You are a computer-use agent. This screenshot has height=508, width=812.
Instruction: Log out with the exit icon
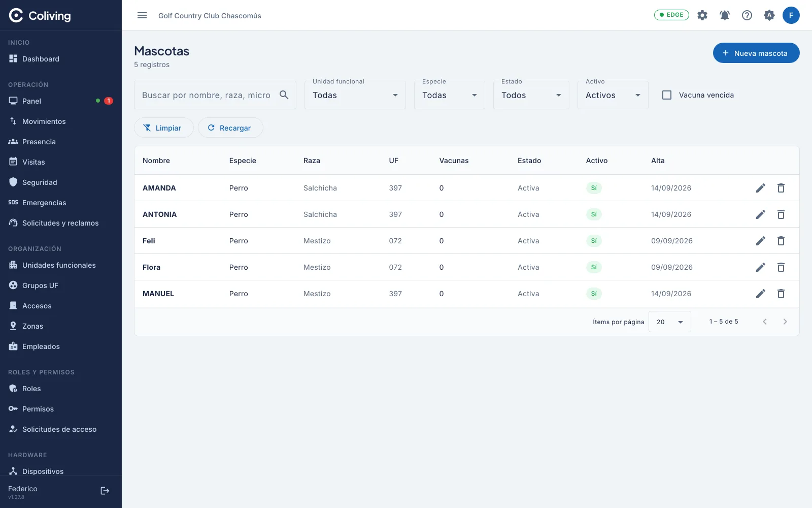point(105,491)
